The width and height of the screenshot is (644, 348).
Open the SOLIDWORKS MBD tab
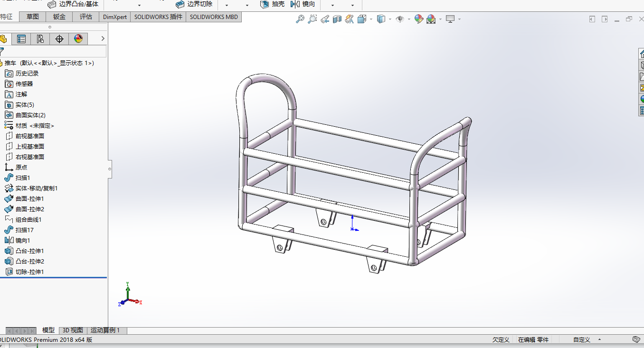click(x=214, y=17)
